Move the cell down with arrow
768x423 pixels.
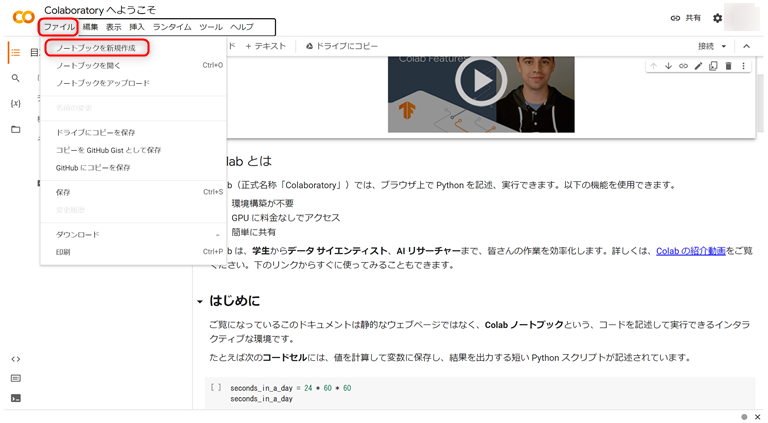click(668, 66)
